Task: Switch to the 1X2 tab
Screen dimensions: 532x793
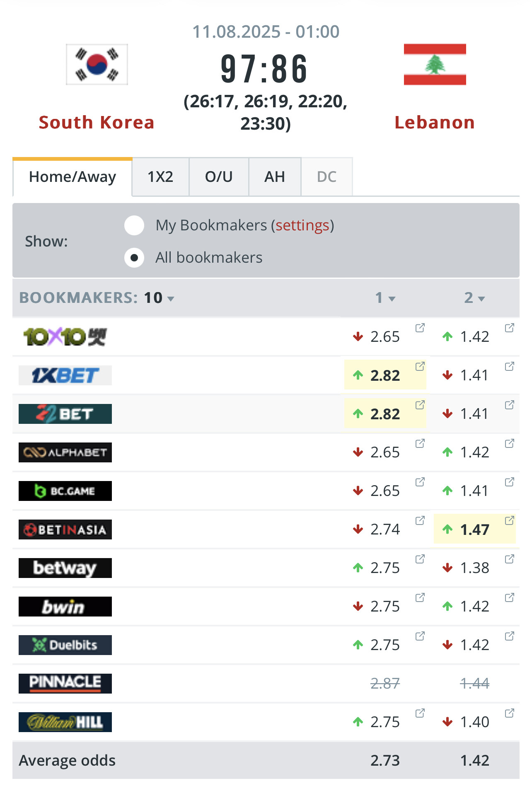Action: tap(160, 177)
